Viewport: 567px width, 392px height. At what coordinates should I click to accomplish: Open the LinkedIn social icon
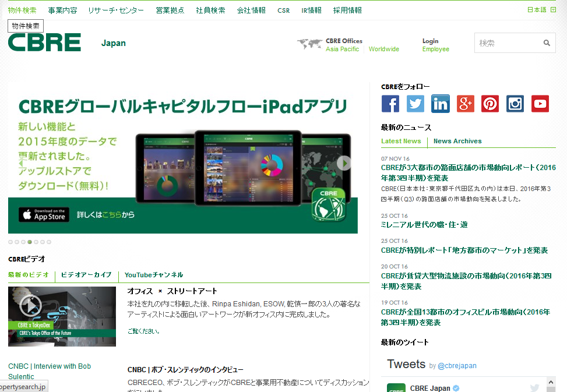tap(441, 104)
